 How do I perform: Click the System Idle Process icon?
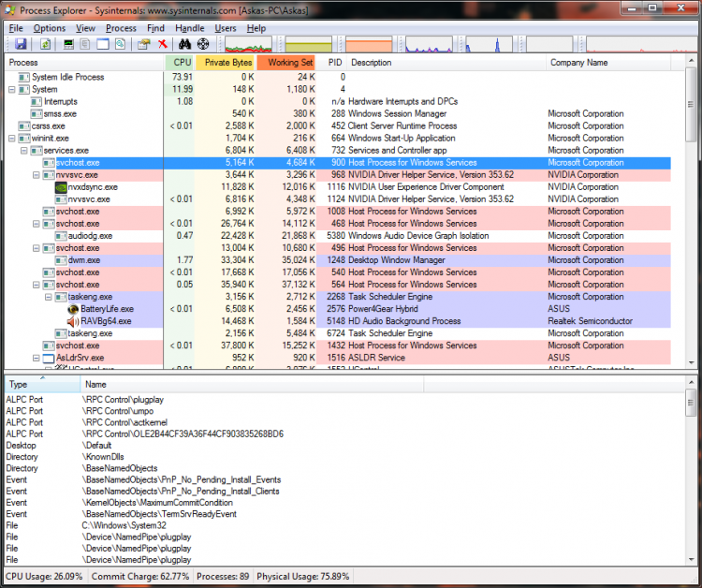24,77
